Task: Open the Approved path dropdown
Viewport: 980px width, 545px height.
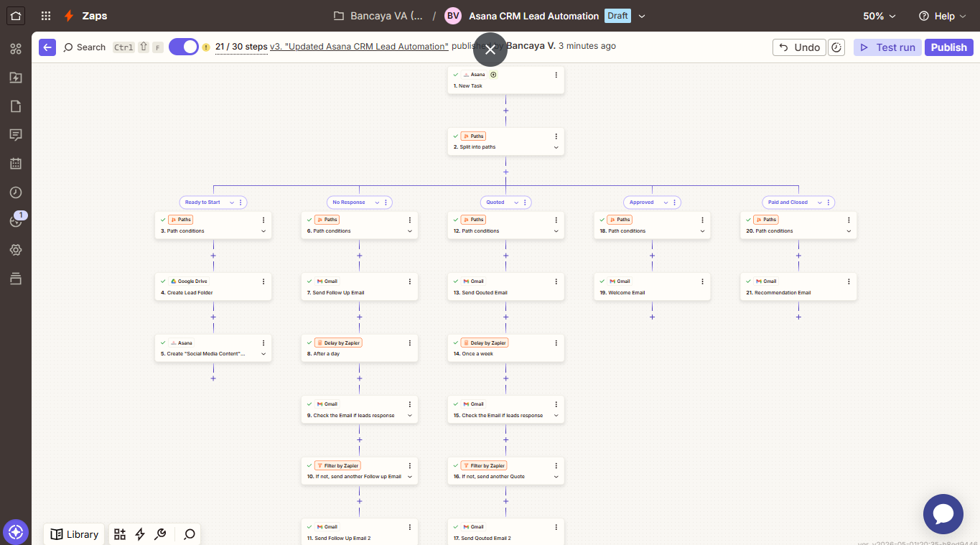Action: pos(666,202)
